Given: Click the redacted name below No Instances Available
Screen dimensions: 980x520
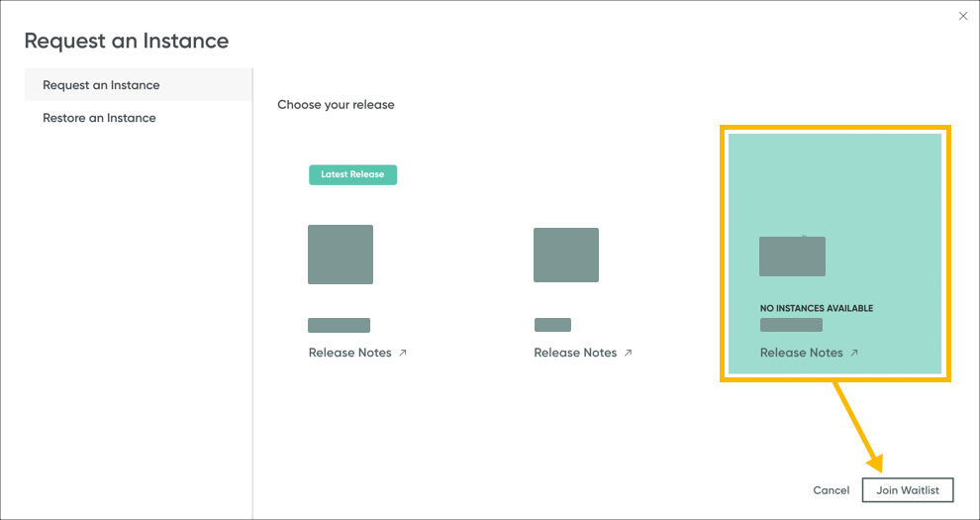Looking at the screenshot, I should coord(791,325).
